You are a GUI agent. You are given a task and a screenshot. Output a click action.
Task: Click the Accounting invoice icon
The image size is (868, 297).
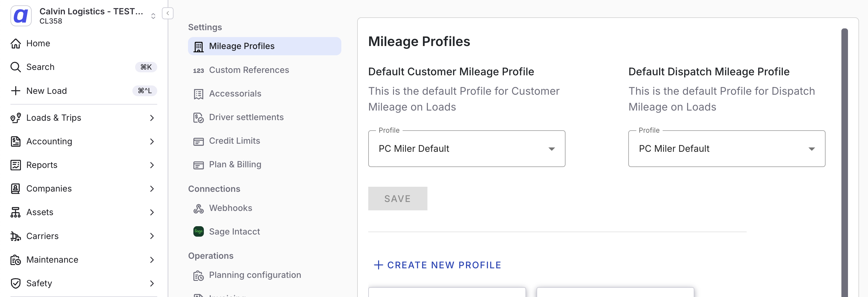16,141
